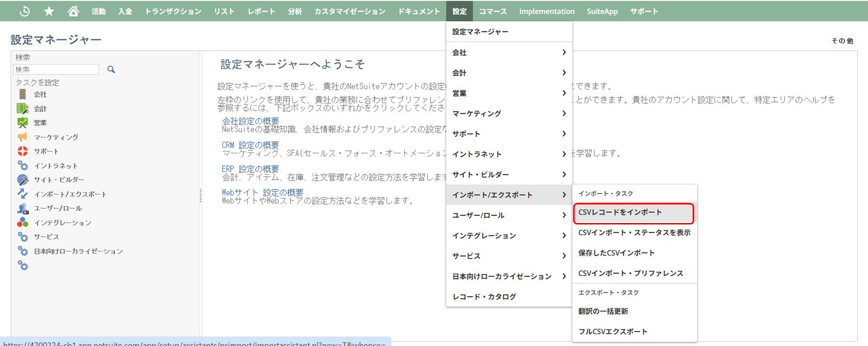Select CSVインポート・プリファレンス entry
Viewport: 868px width, 346px height.
[634, 273]
